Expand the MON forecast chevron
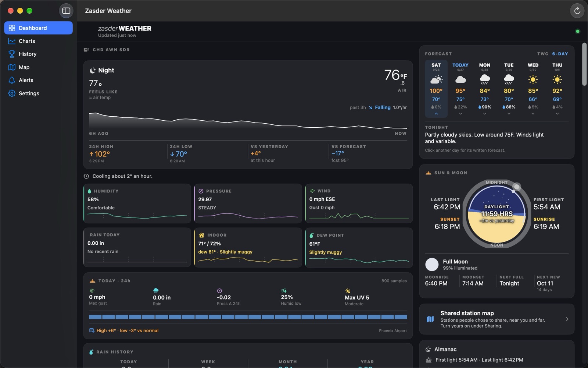This screenshot has width=588, height=368. tap(485, 114)
